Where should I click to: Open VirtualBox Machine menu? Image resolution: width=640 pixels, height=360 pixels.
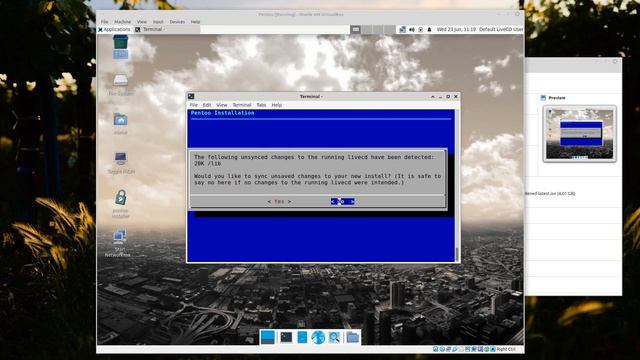122,22
